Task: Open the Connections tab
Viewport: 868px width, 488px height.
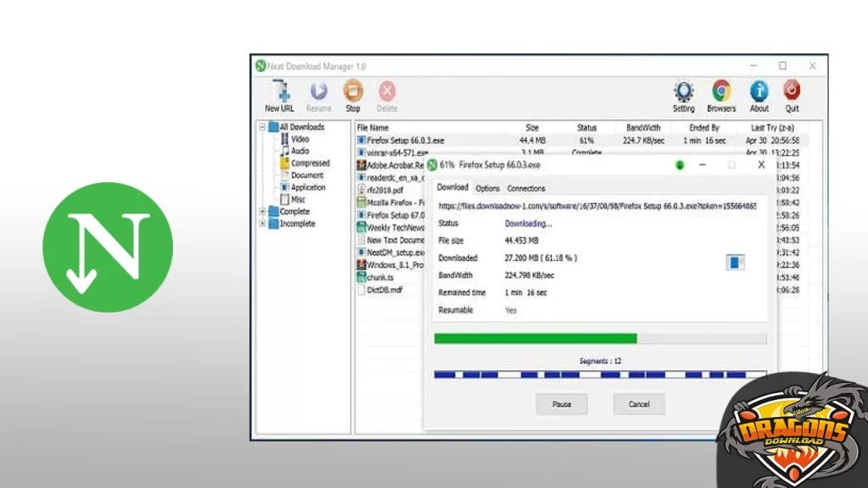Action: [525, 188]
